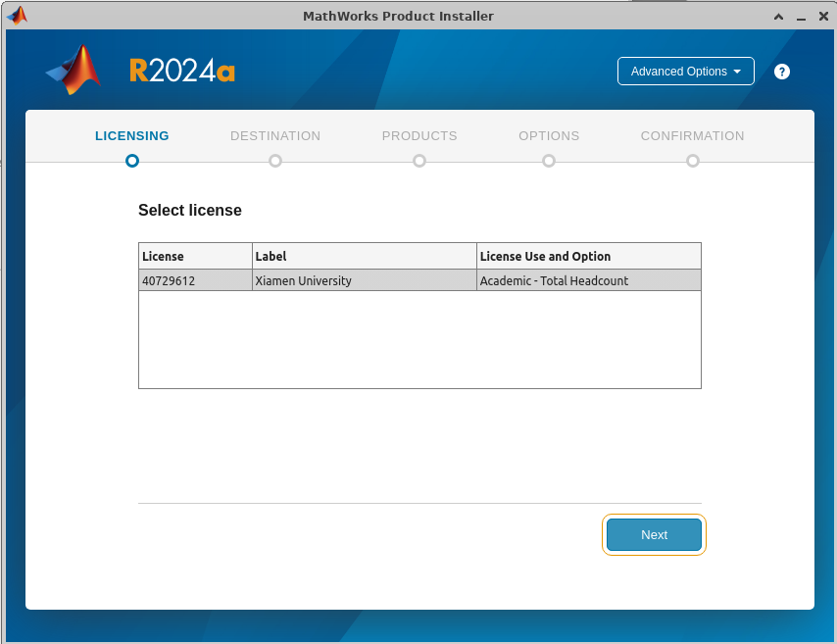Viewport: 837px width, 644px height.
Task: Click the License column header
Action: pos(195,256)
